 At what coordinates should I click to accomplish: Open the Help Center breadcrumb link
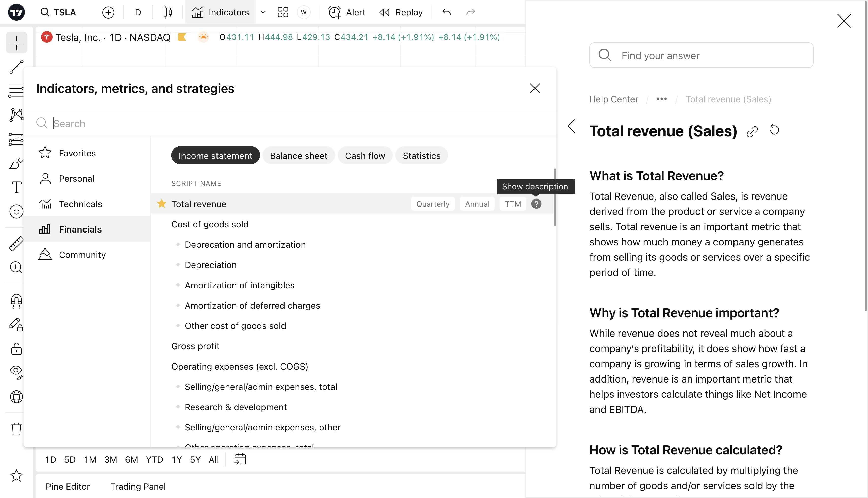613,99
